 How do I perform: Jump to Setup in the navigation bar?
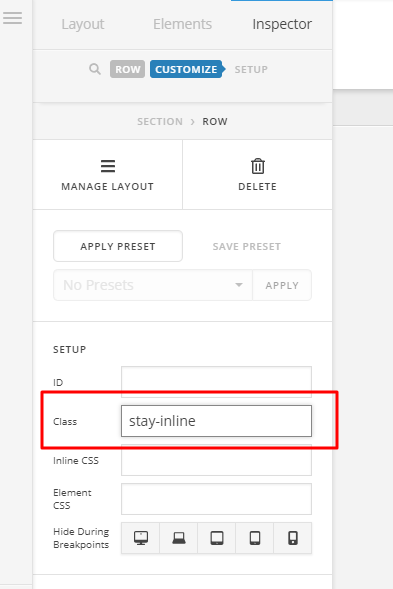(251, 69)
